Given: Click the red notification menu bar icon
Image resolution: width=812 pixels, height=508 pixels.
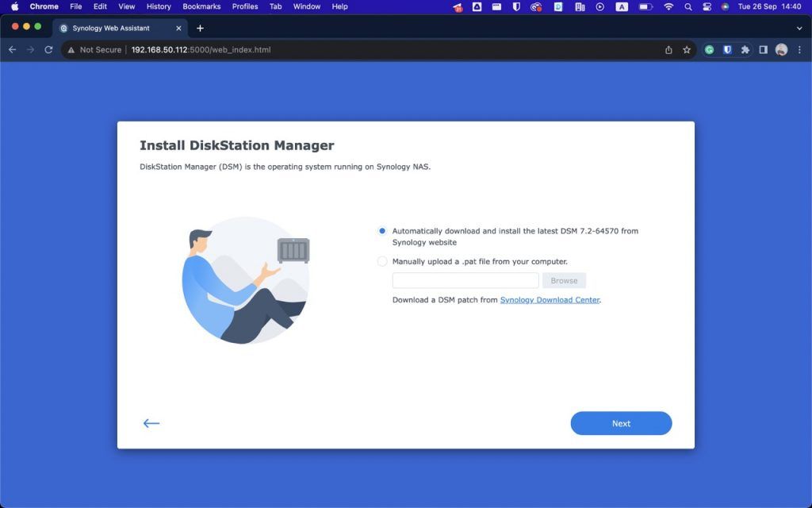Looking at the screenshot, I should (458, 7).
